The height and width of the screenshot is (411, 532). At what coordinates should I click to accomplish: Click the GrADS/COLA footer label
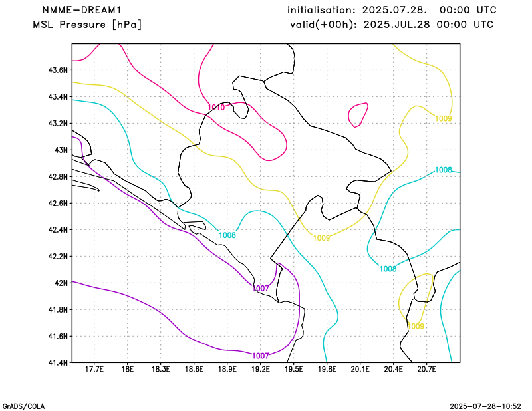[23, 406]
